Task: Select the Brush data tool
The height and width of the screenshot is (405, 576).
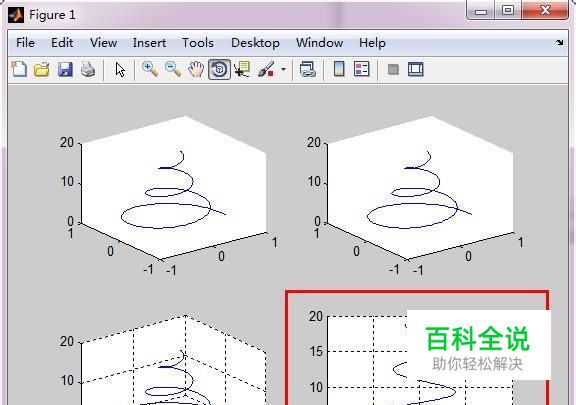Action: click(266, 69)
